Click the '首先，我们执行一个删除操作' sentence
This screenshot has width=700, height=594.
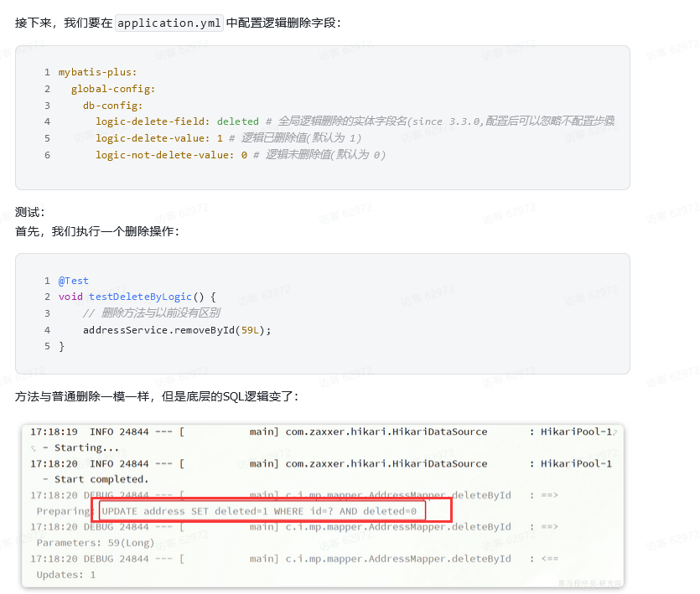click(x=96, y=231)
